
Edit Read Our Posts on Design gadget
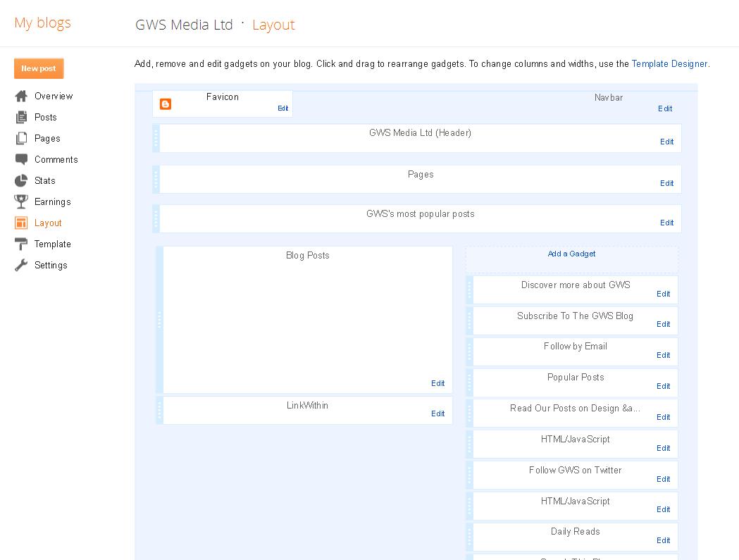click(664, 418)
